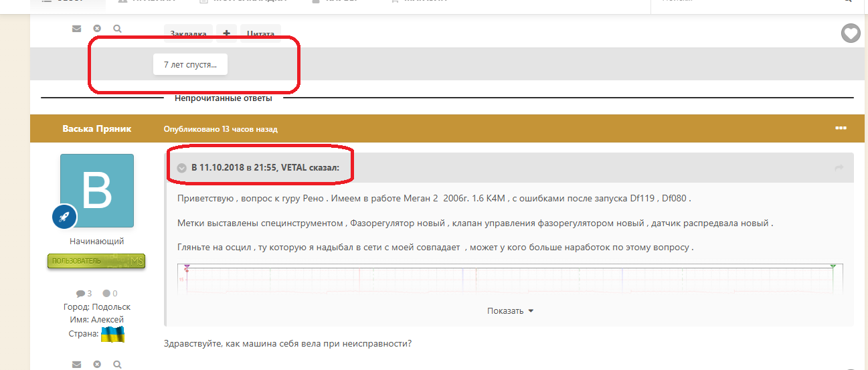Click the rocket rank badge on avatar
Image resolution: width=868 pixels, height=370 pixels.
(65, 217)
